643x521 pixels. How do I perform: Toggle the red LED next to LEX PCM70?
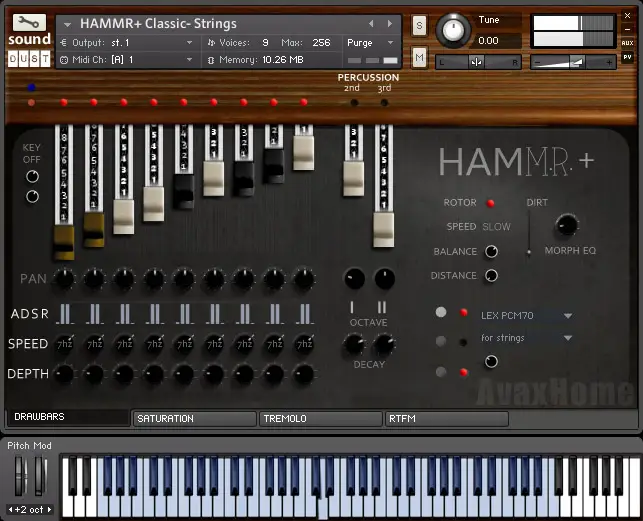[x=463, y=313]
